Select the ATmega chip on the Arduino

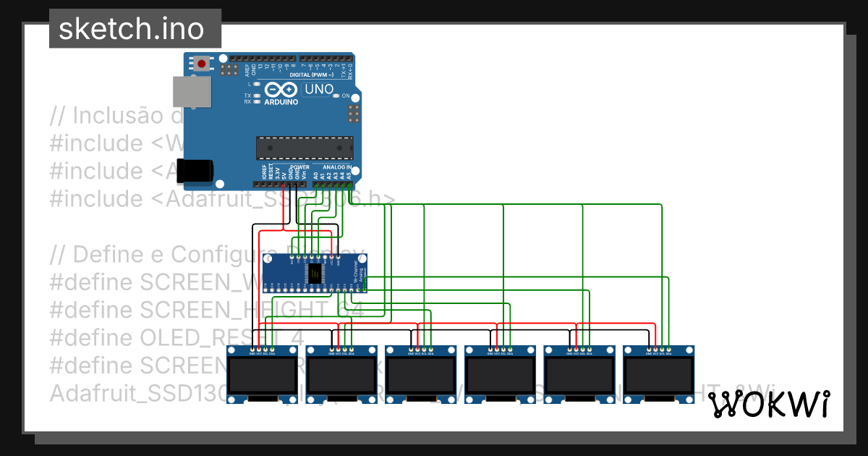click(x=305, y=147)
